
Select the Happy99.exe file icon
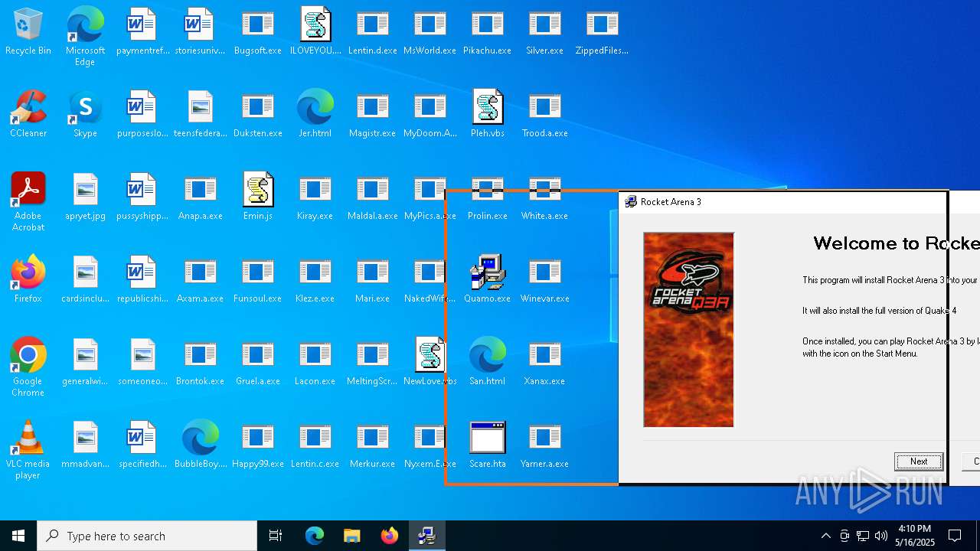click(x=258, y=445)
